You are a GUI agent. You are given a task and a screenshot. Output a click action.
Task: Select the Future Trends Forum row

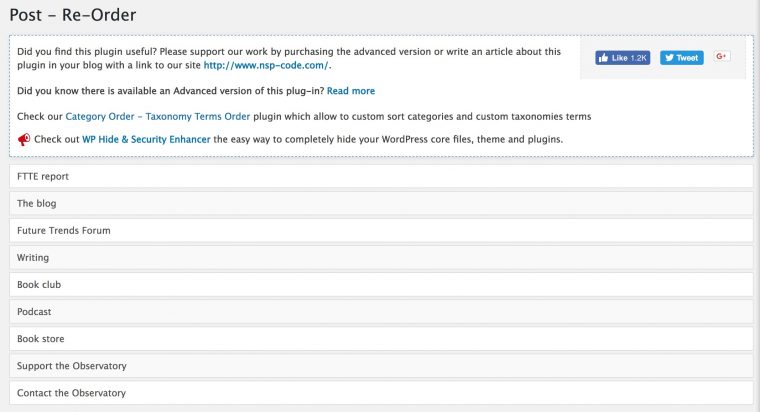[381, 230]
